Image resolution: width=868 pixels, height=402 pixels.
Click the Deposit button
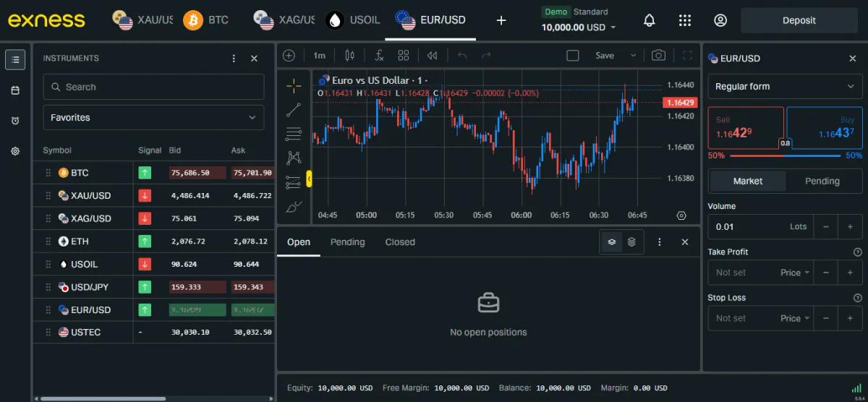click(x=799, y=20)
